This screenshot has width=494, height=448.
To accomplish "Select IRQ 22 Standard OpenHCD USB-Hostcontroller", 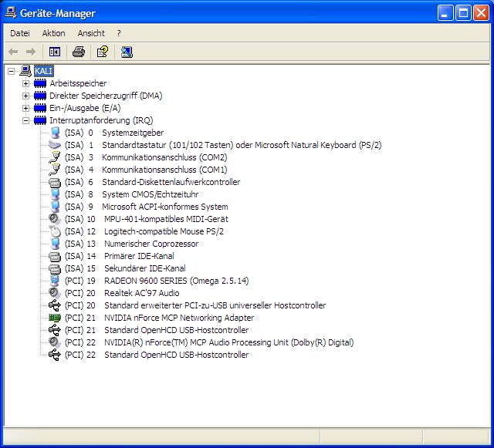I will click(x=157, y=355).
